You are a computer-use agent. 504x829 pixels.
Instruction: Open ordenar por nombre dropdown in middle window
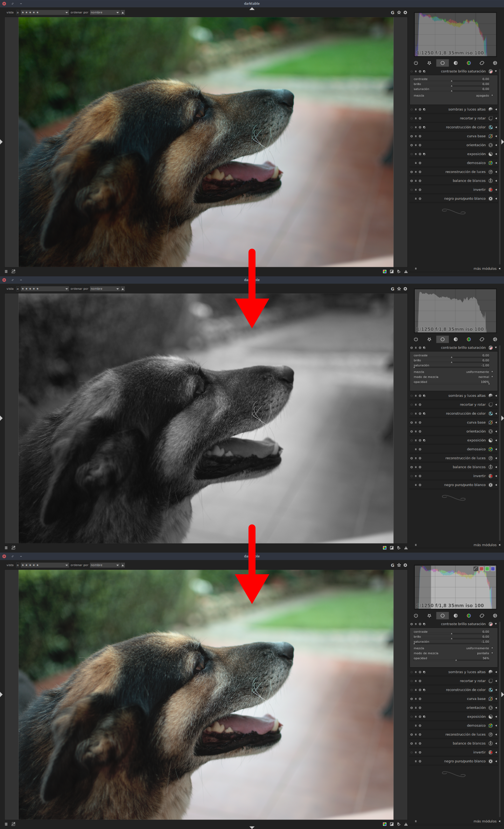coord(105,289)
